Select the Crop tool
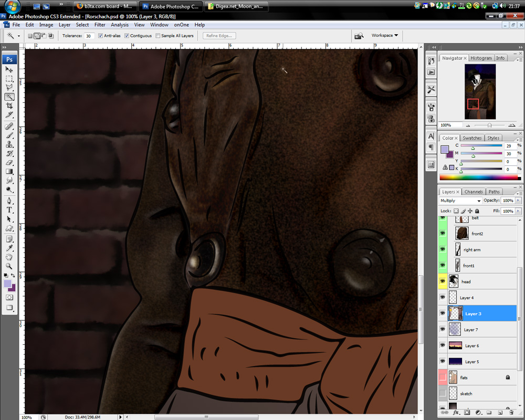The width and height of the screenshot is (525, 420). [9, 106]
